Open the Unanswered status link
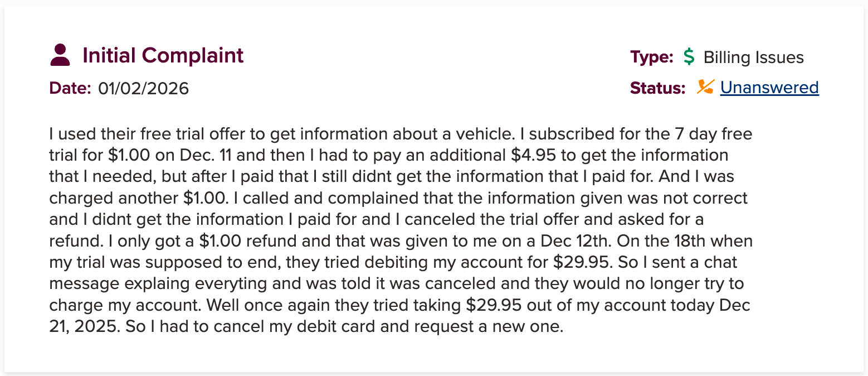868x376 pixels. (769, 88)
